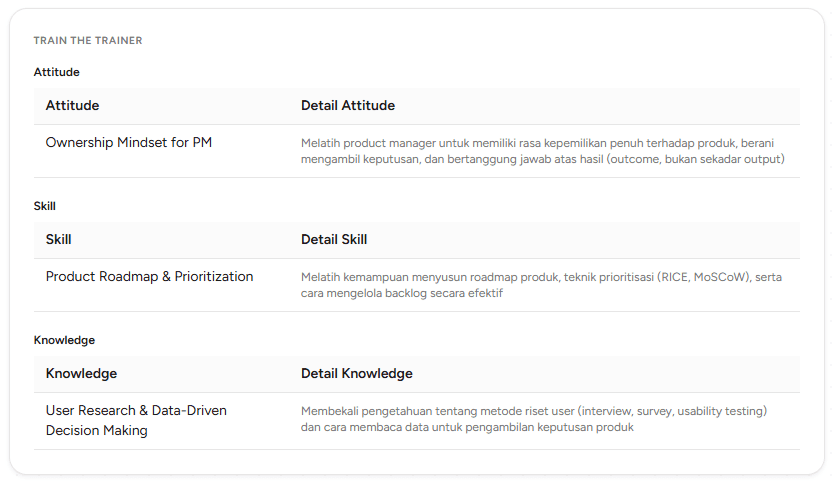Click the Skill column header
Image resolution: width=834 pixels, height=489 pixels.
(59, 239)
